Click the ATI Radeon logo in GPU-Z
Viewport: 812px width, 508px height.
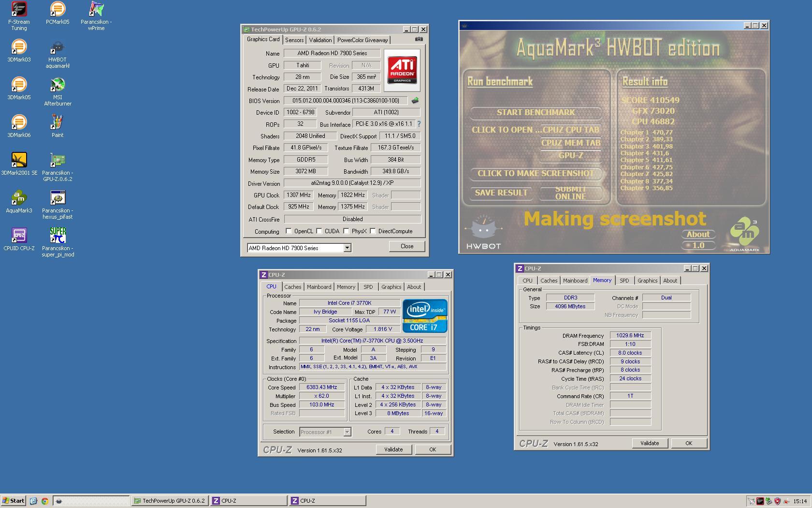pos(402,70)
